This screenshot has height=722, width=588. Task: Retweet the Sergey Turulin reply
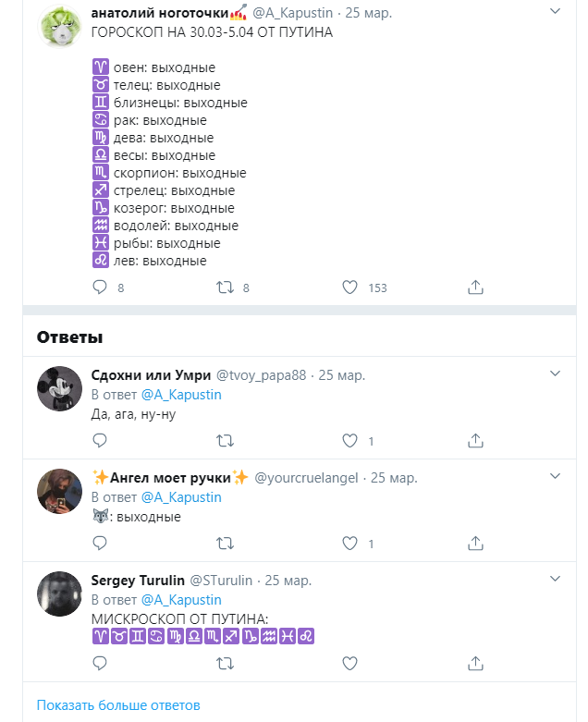(226, 664)
